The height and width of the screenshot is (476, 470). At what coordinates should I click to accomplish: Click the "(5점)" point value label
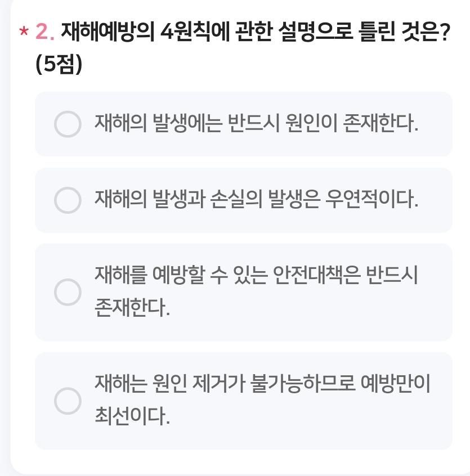59,65
